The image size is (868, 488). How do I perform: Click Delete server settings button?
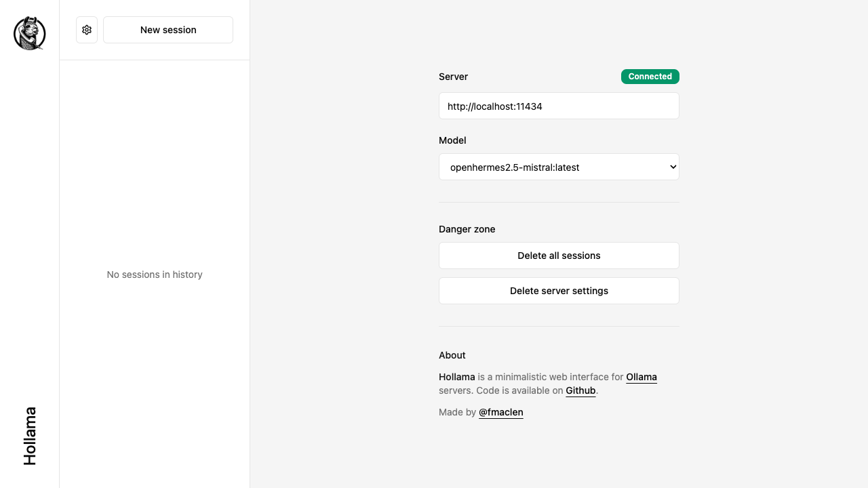pyautogui.click(x=559, y=291)
